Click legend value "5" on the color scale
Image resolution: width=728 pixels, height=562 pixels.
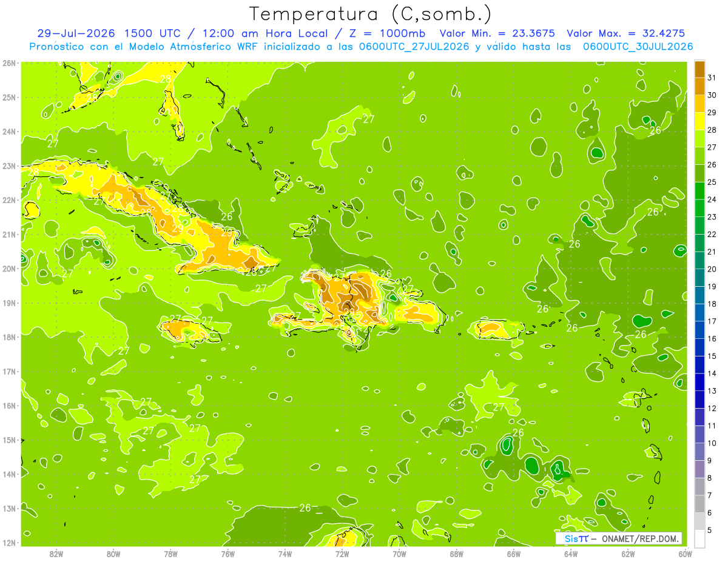(710, 530)
